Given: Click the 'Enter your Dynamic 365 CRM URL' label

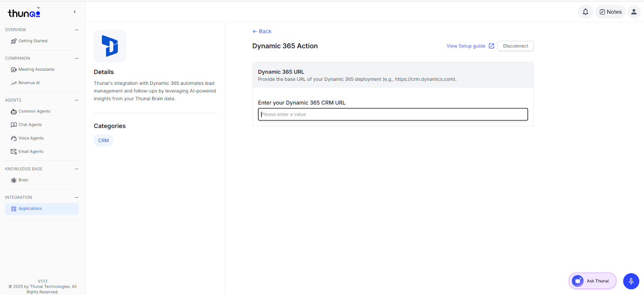Looking at the screenshot, I should point(302,102).
